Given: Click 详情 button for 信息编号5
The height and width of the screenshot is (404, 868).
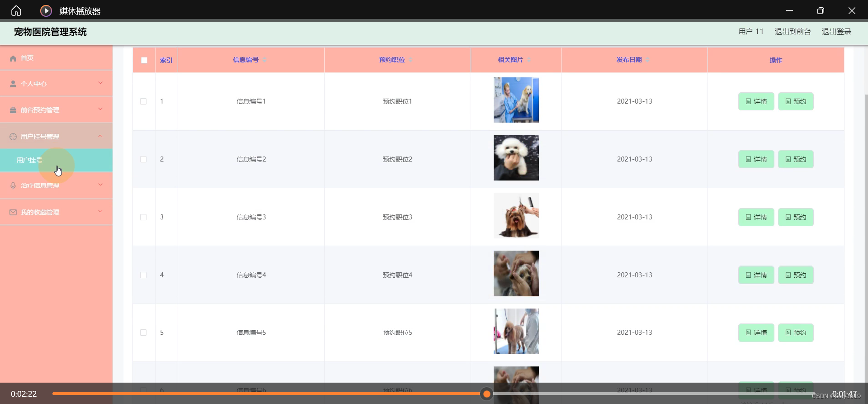Looking at the screenshot, I should (756, 333).
